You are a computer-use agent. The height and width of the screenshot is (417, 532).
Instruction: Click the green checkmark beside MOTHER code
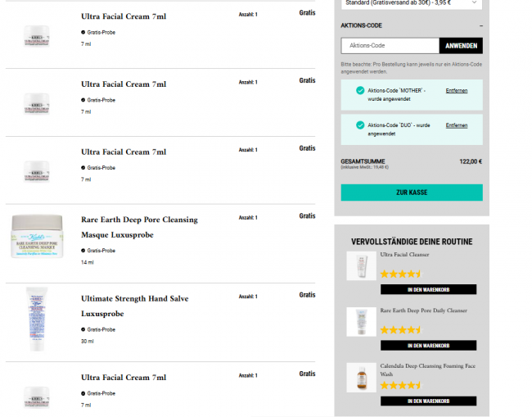coord(360,90)
